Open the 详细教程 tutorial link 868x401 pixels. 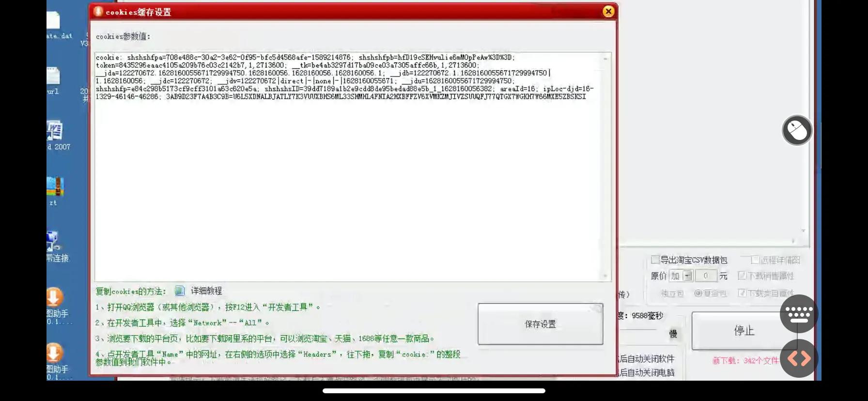point(206,291)
